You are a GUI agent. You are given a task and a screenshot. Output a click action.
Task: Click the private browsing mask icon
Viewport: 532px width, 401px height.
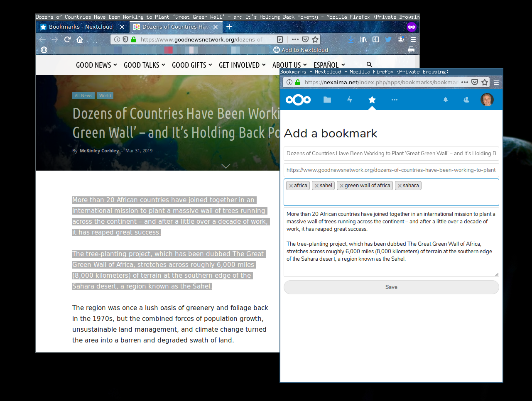click(x=412, y=27)
